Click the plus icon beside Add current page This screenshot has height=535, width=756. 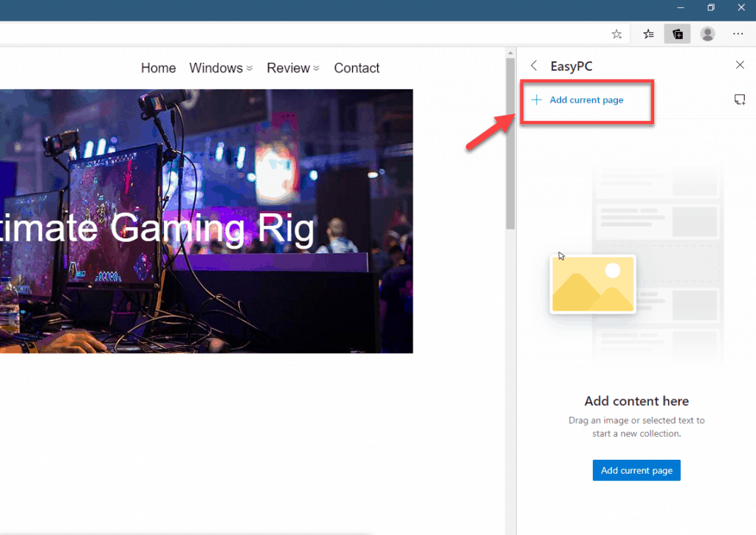pos(537,100)
